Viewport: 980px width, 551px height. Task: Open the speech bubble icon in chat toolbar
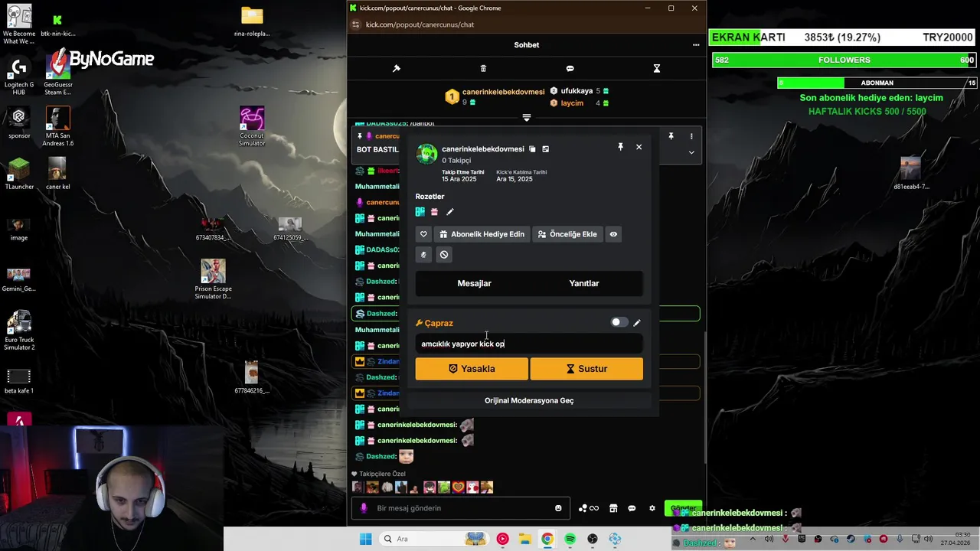(570, 69)
